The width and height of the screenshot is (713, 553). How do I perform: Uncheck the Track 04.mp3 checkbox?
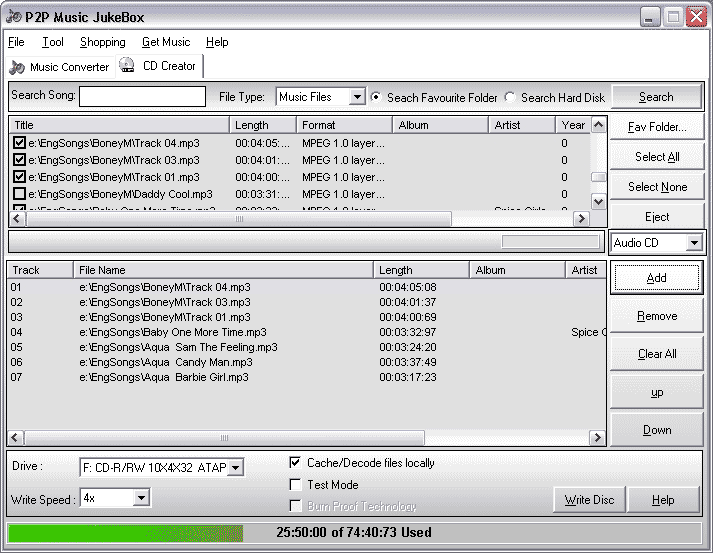[19, 144]
